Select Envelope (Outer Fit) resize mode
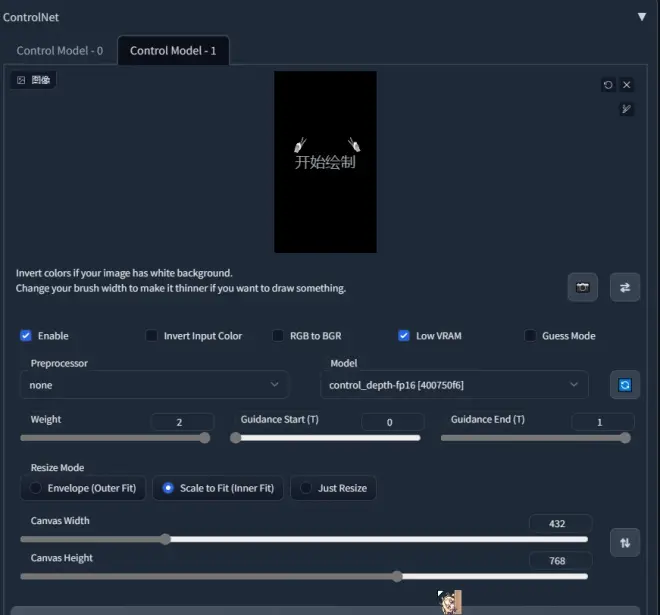Image resolution: width=660 pixels, height=615 pixels. 84,488
